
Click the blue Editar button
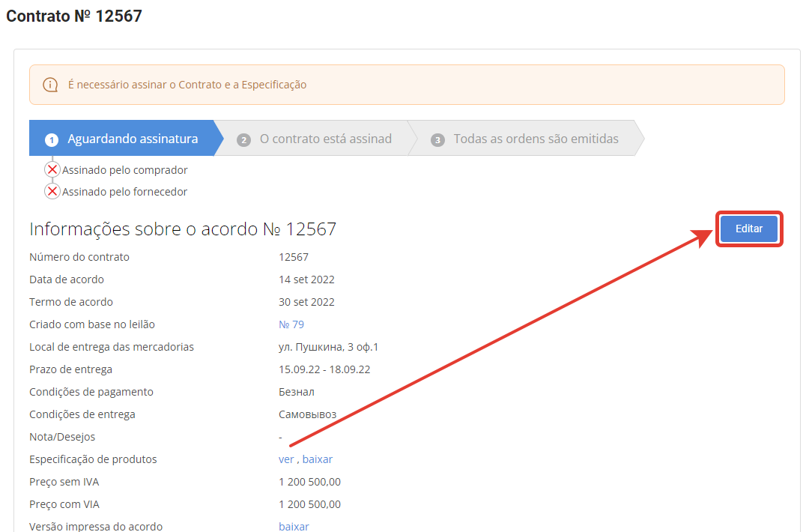point(748,229)
